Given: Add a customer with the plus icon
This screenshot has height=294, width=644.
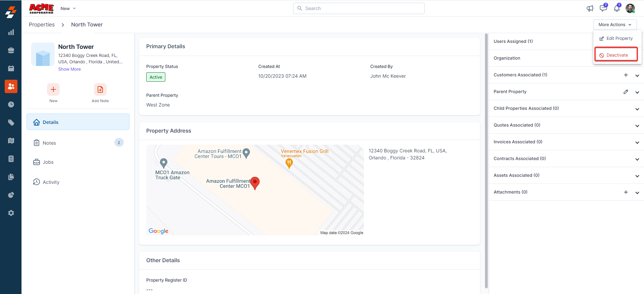Looking at the screenshot, I should pos(626,75).
